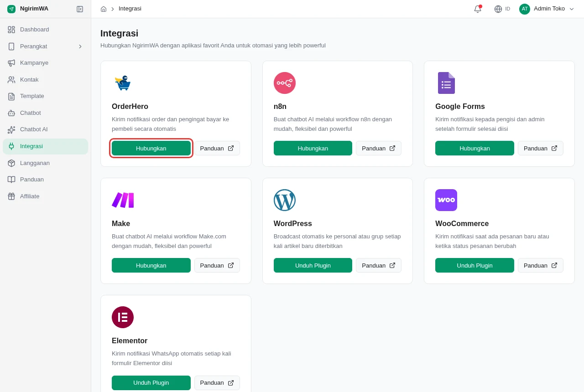Download the WordPress plugin
This screenshot has height=392, width=584.
313,265
